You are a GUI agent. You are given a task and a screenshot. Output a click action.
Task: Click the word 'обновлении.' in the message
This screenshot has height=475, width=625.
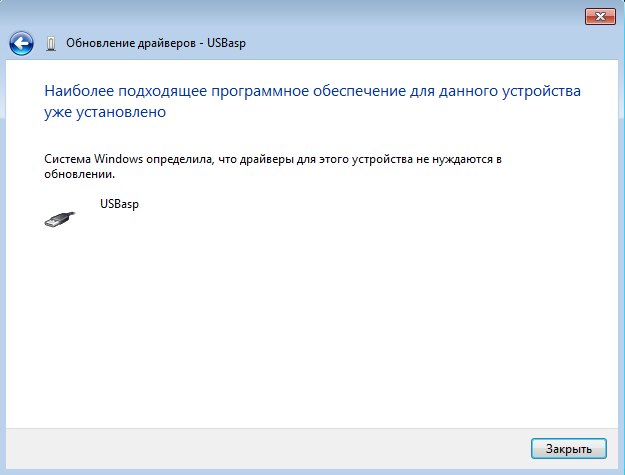(x=79, y=174)
